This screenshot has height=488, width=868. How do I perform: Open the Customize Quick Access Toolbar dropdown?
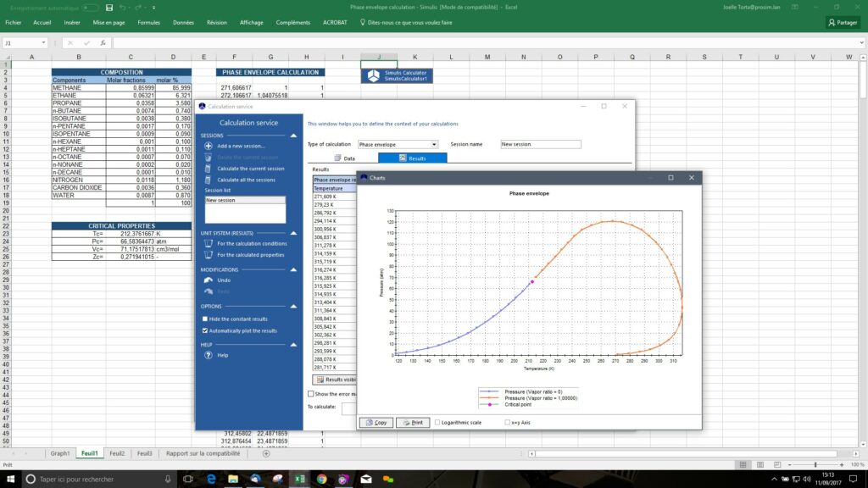[x=154, y=8]
